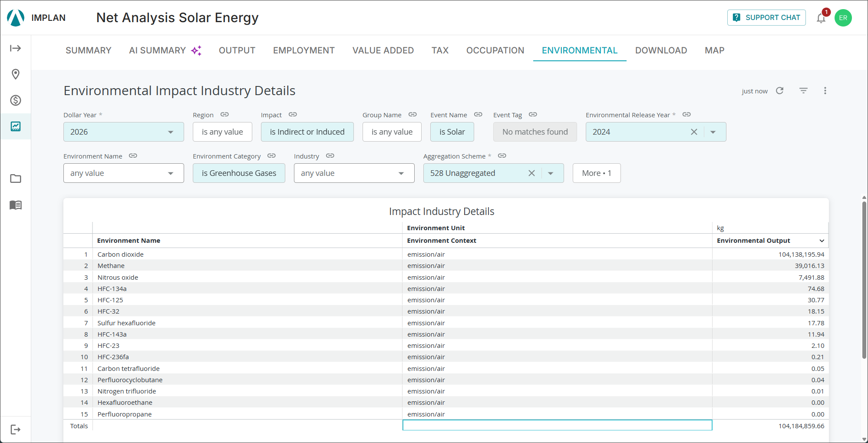Open the Results chart icon in sidebar
Viewport: 868px width, 443px height.
point(16,126)
